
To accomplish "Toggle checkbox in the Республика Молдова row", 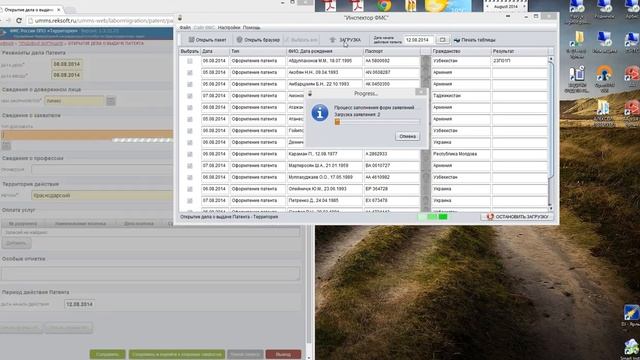I will (190, 154).
